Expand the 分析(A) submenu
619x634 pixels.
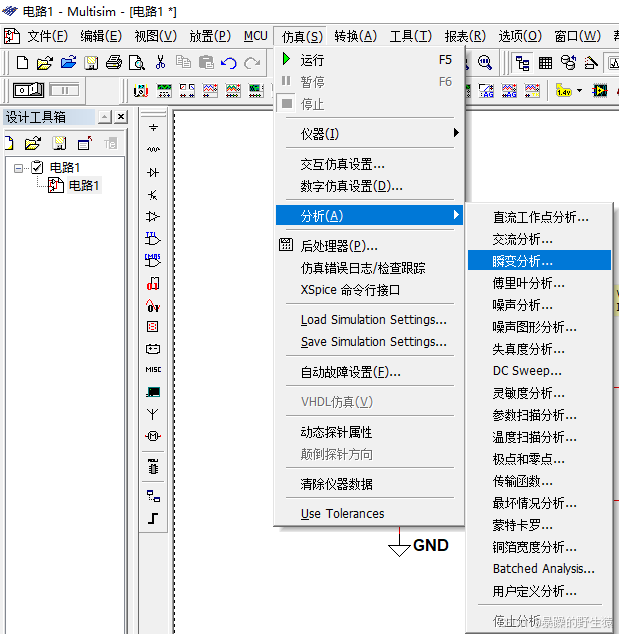(370, 216)
